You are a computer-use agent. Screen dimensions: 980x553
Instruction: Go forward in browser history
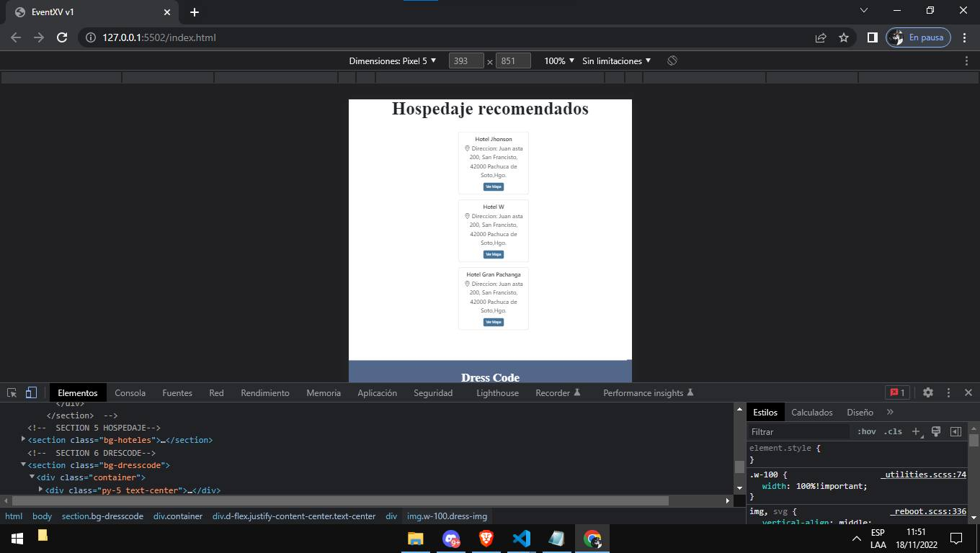click(39, 37)
